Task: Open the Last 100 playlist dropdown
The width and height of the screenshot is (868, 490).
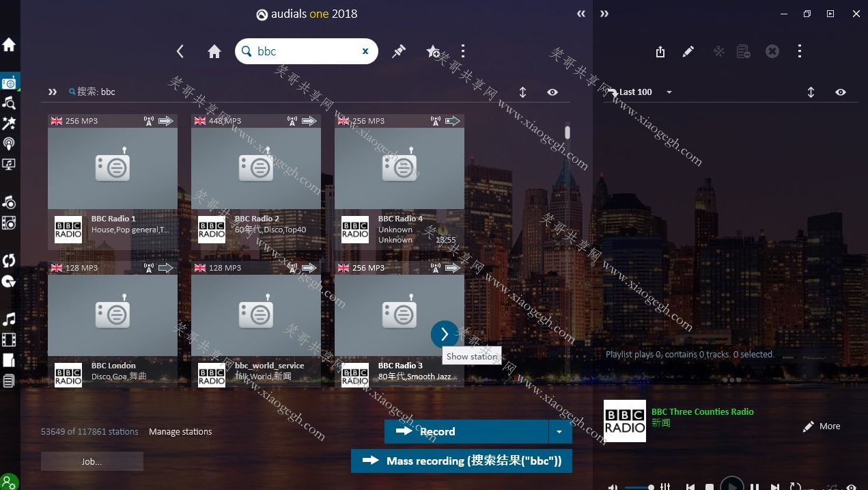Action: 669,92
